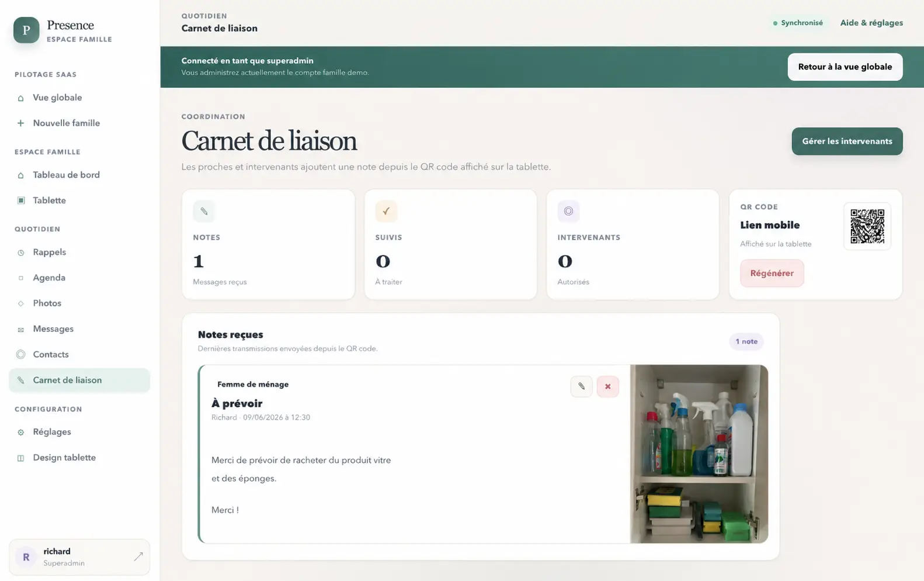Click the pencil icon in the Notes card

[x=204, y=211]
